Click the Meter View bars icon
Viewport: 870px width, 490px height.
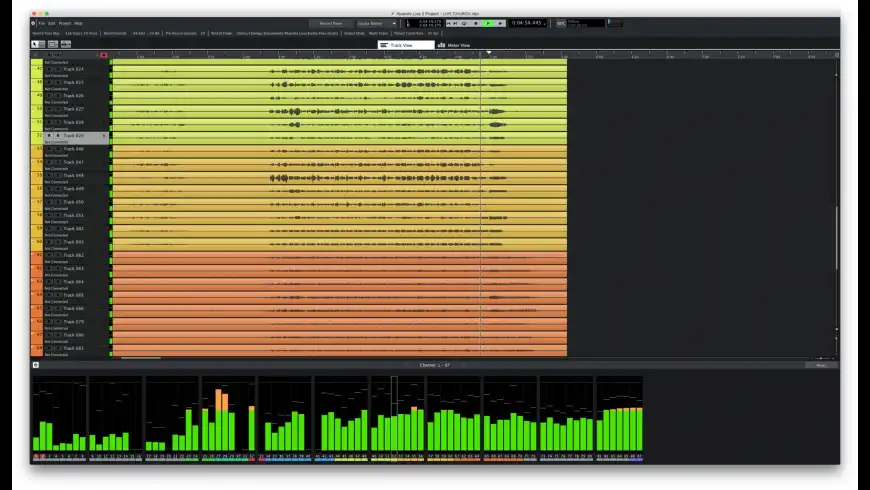point(441,45)
